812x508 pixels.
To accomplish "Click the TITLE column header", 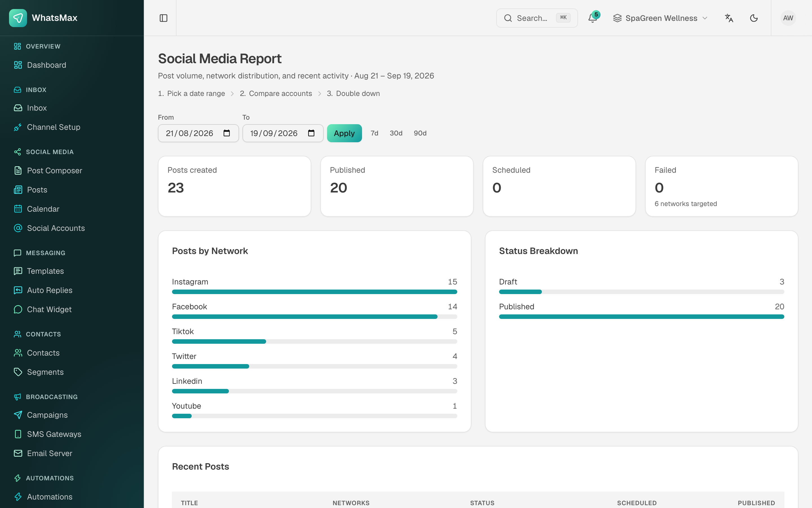I will coord(189,503).
